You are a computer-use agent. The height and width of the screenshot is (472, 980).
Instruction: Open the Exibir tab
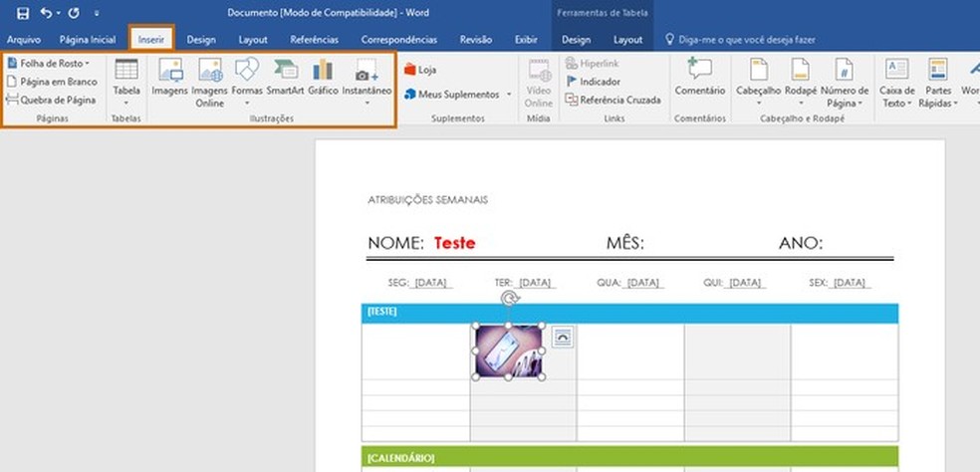[526, 40]
